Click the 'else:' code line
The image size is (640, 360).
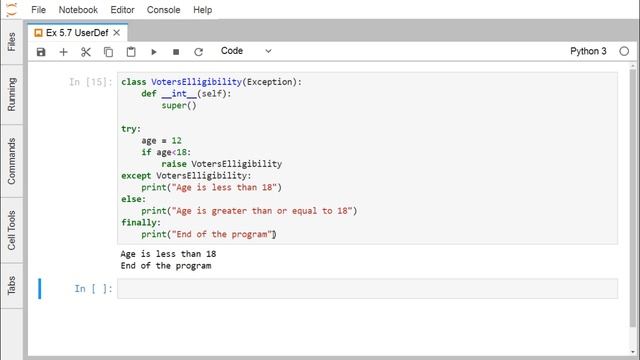point(133,199)
